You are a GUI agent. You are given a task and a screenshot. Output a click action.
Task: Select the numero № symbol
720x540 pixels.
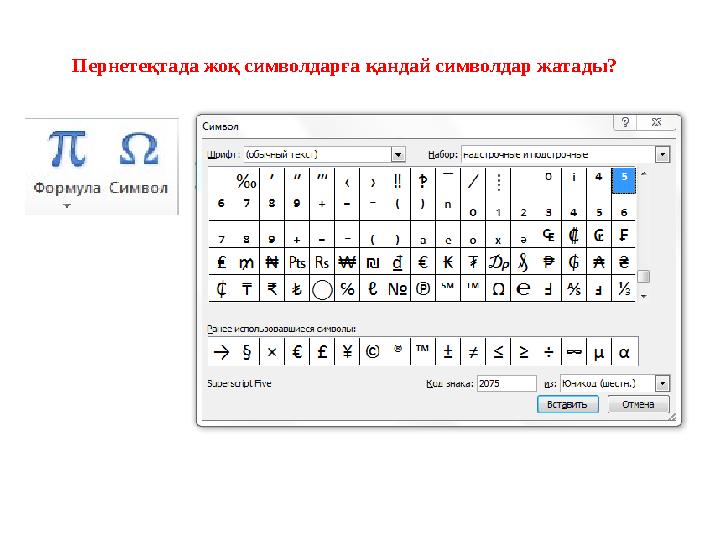pyautogui.click(x=398, y=289)
